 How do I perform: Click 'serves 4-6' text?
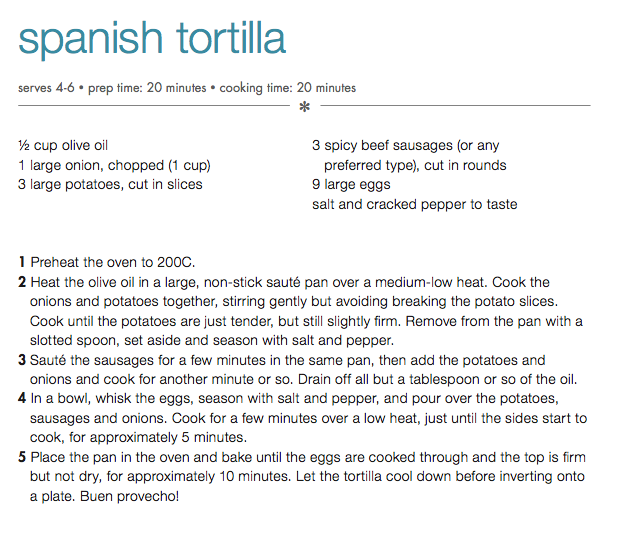click(46, 88)
